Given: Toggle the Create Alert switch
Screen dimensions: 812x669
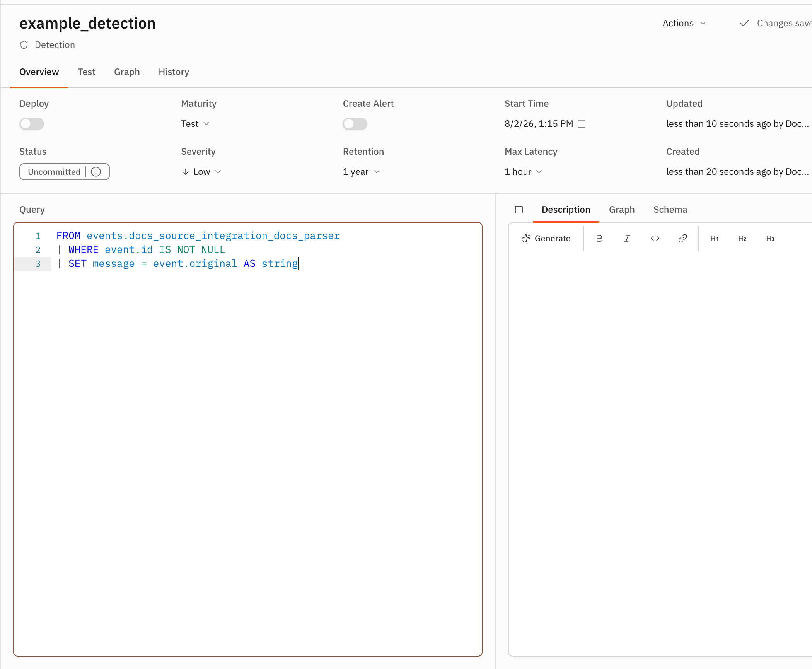Looking at the screenshot, I should pos(355,124).
